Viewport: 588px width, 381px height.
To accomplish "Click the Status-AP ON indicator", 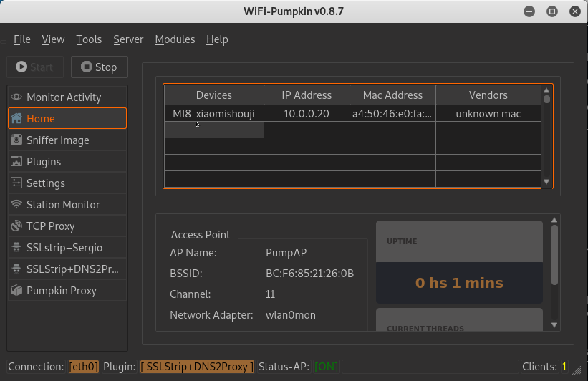I will (327, 367).
